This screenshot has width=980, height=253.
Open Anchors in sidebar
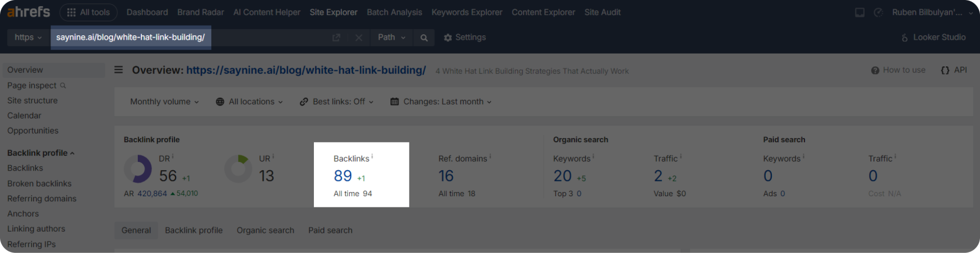coord(23,214)
